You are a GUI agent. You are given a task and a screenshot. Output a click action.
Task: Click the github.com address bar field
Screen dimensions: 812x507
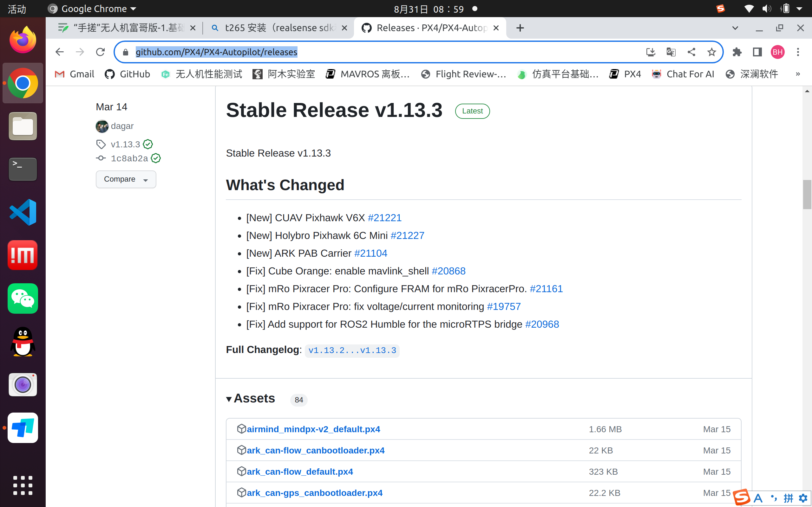[x=369, y=52]
